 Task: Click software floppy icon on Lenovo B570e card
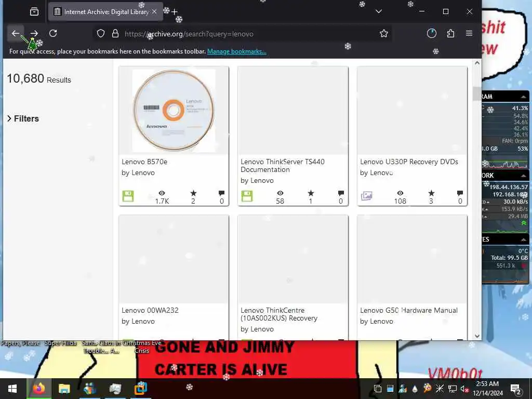[x=128, y=196]
